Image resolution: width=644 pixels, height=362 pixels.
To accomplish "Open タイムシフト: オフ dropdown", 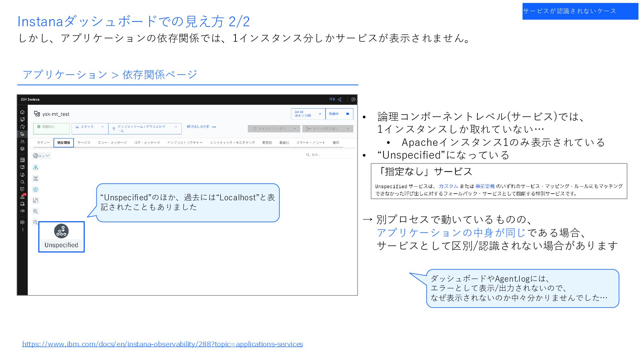I will point(274,129).
